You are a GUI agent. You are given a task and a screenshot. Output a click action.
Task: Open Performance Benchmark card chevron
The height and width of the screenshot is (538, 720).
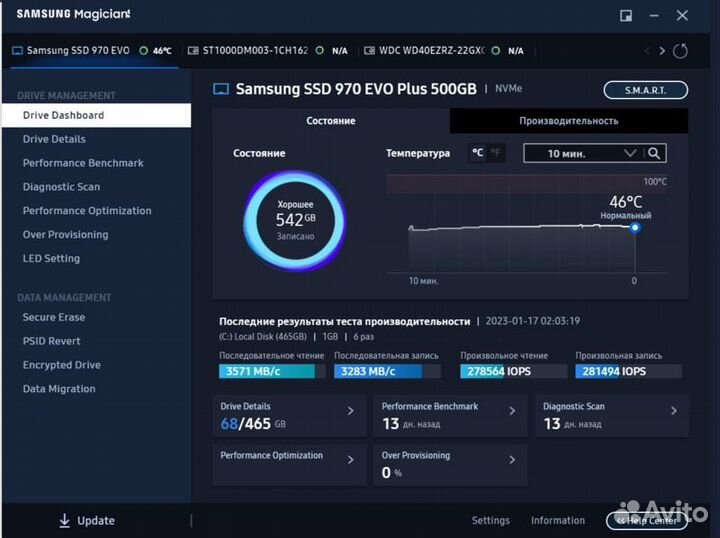click(x=512, y=411)
